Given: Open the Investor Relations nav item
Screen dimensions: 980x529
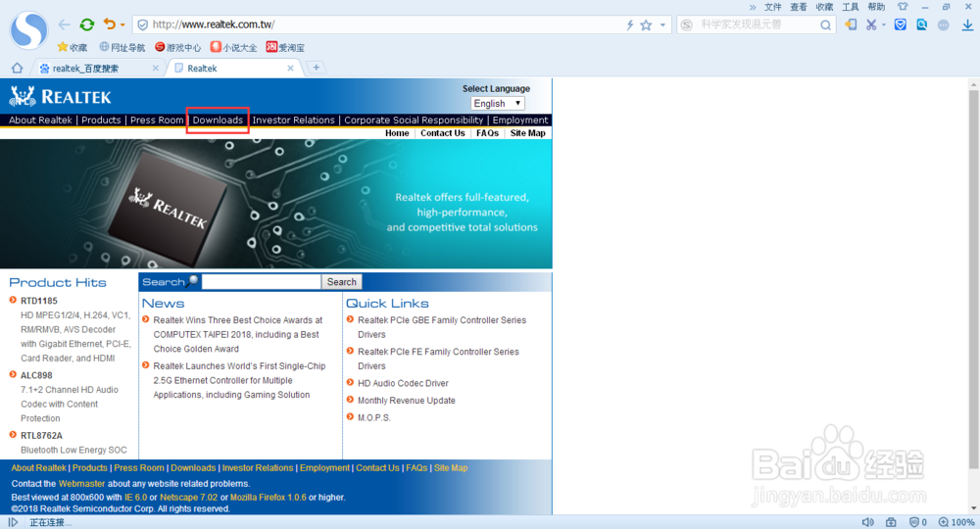Looking at the screenshot, I should pyautogui.click(x=294, y=120).
